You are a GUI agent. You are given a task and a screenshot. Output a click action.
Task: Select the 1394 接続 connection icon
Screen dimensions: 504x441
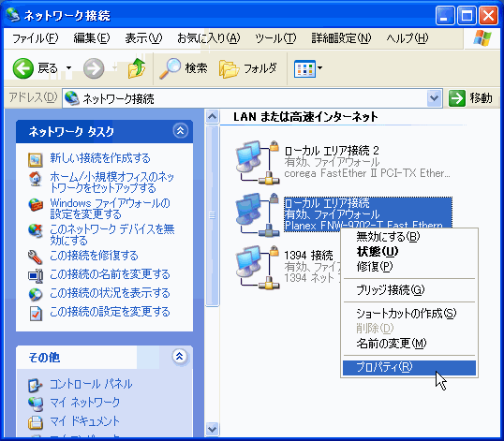[x=257, y=267]
